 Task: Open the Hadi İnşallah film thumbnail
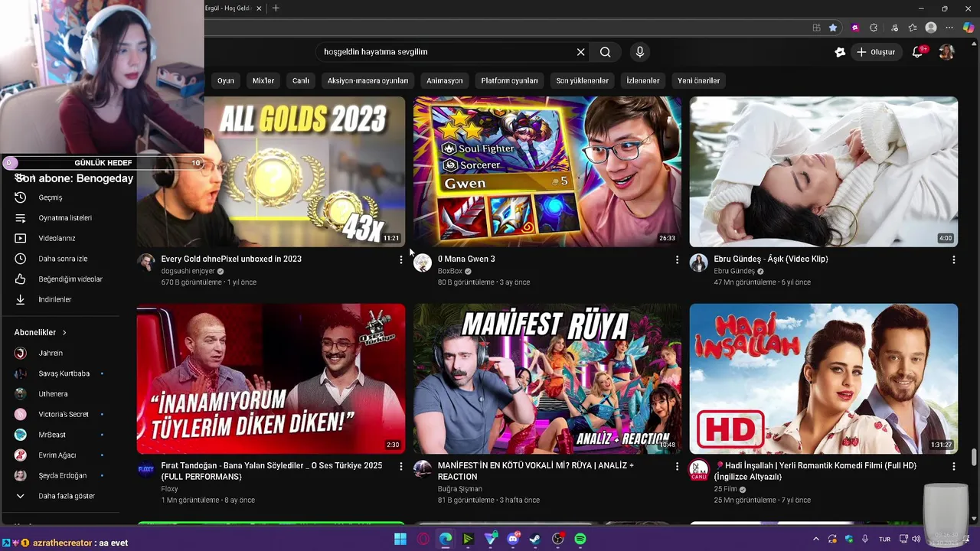824,379
